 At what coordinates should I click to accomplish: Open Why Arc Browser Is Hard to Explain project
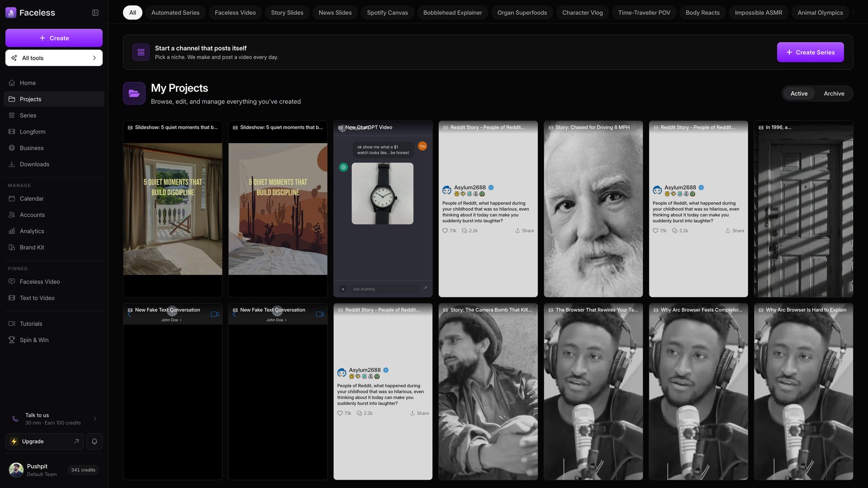pos(803,391)
